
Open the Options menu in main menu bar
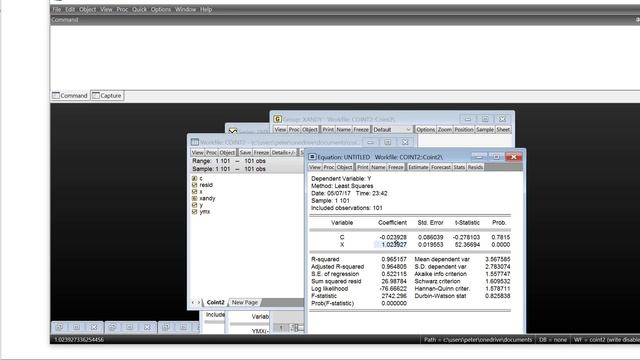(x=161, y=9)
